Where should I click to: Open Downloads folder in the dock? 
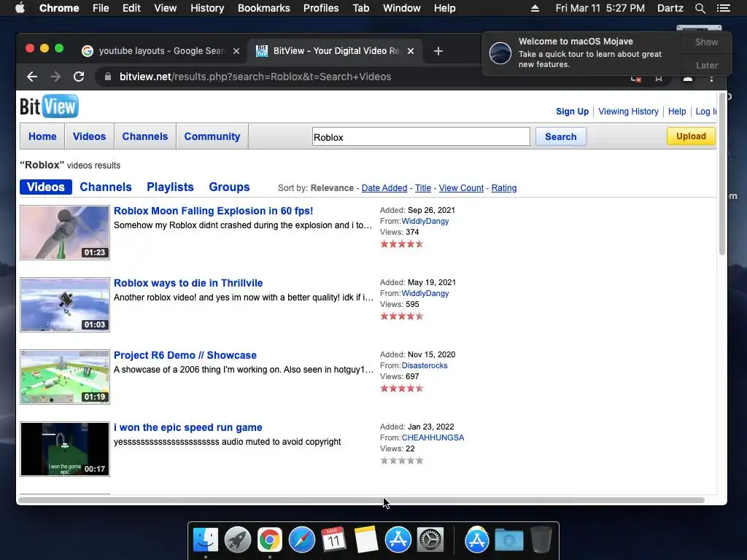508,540
